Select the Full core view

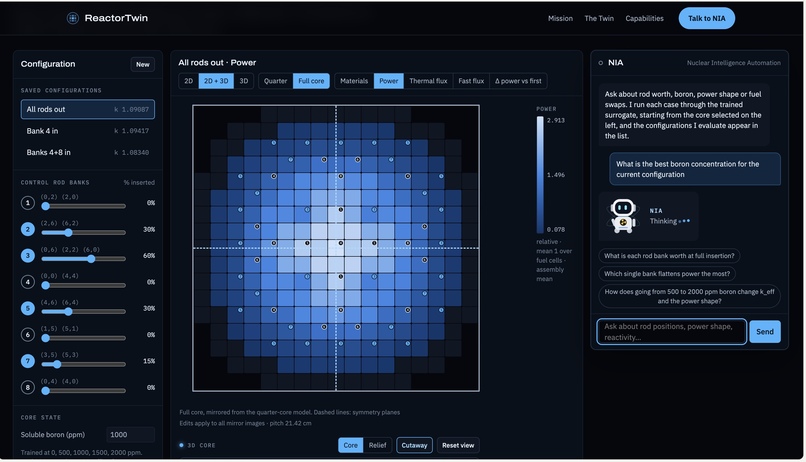point(311,81)
